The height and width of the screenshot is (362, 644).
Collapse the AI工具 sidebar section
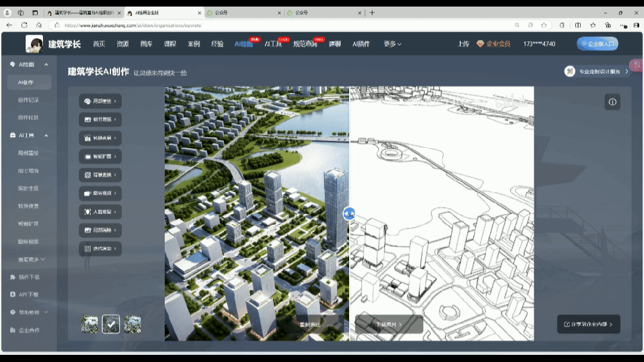tap(46, 135)
